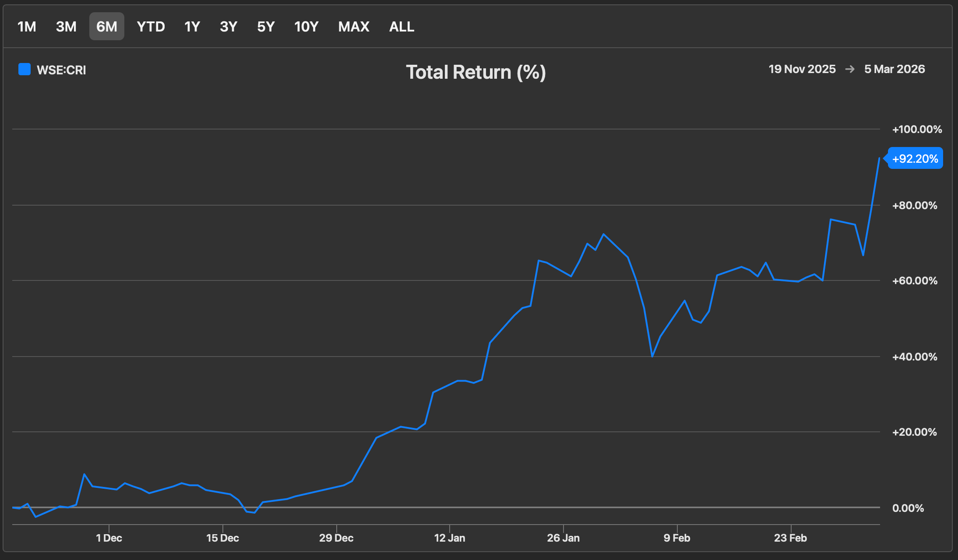Click the 5 Mar 2026 end date

(895, 69)
